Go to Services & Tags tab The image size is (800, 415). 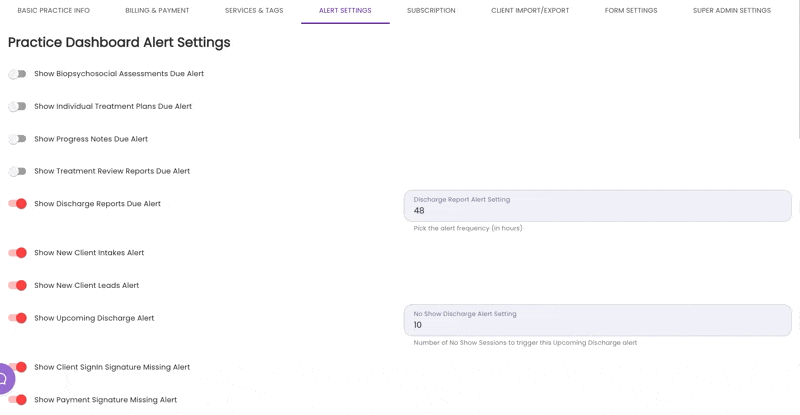pos(254,11)
